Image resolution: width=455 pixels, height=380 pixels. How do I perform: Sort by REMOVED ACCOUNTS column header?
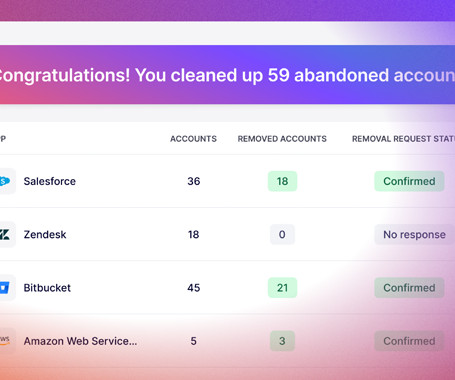(282, 139)
